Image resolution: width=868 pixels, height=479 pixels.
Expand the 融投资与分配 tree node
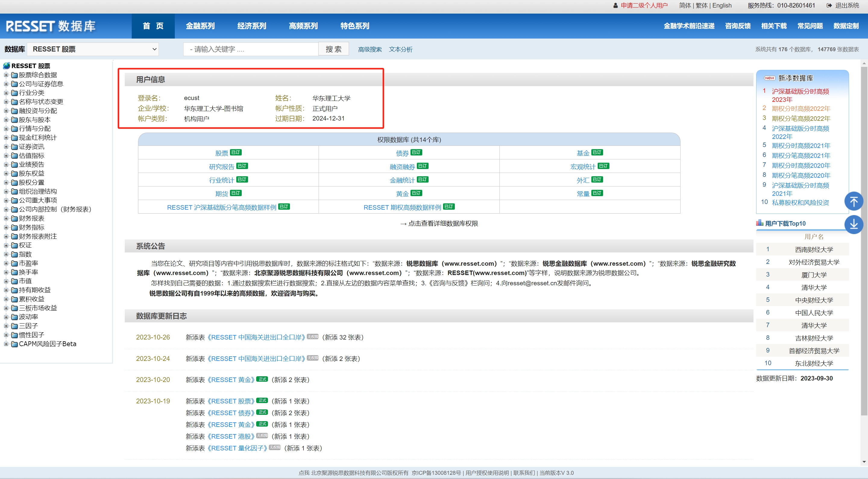pyautogui.click(x=6, y=111)
